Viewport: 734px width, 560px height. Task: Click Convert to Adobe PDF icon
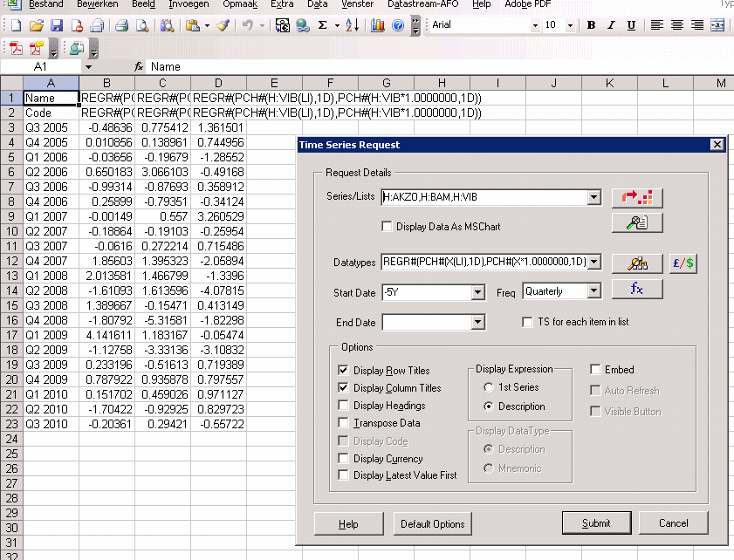click(16, 48)
